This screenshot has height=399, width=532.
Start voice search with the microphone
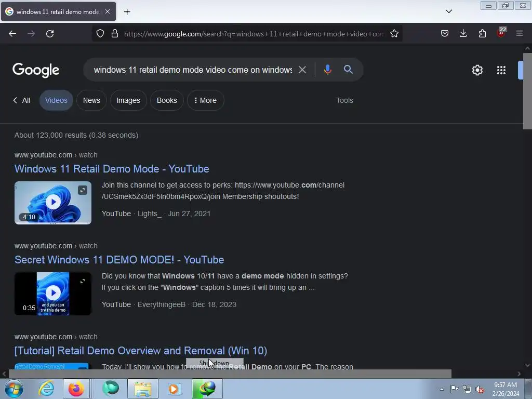(327, 70)
